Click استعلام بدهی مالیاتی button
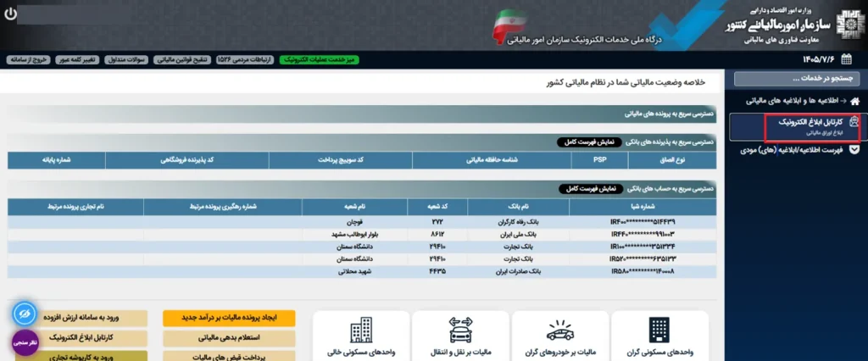This screenshot has height=361, width=868. click(229, 337)
